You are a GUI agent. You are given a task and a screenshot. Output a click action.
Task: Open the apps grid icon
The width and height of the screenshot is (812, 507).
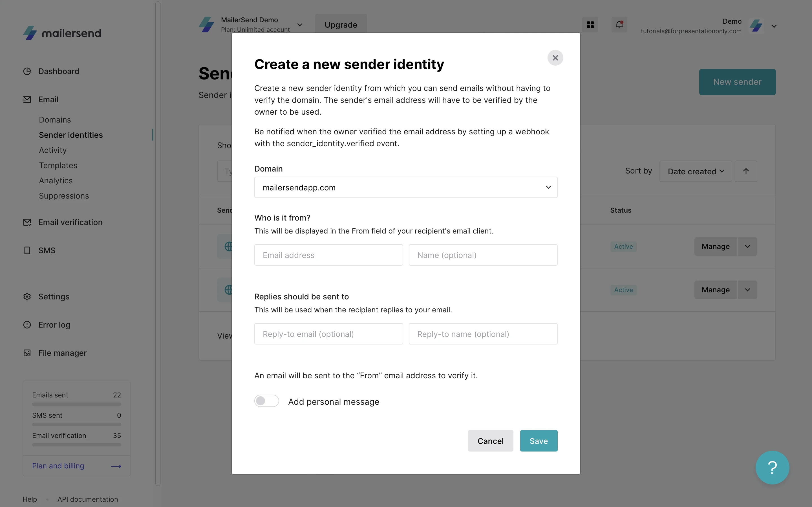tap(590, 25)
